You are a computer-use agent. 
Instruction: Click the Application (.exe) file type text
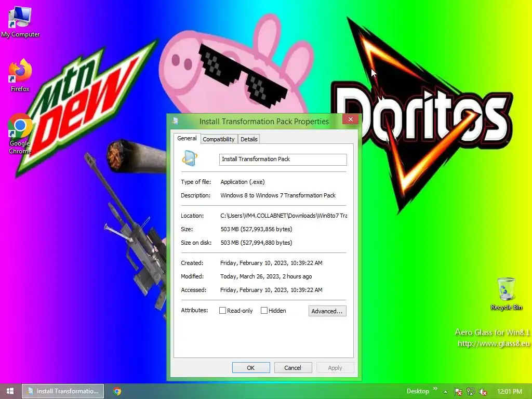pos(243,182)
